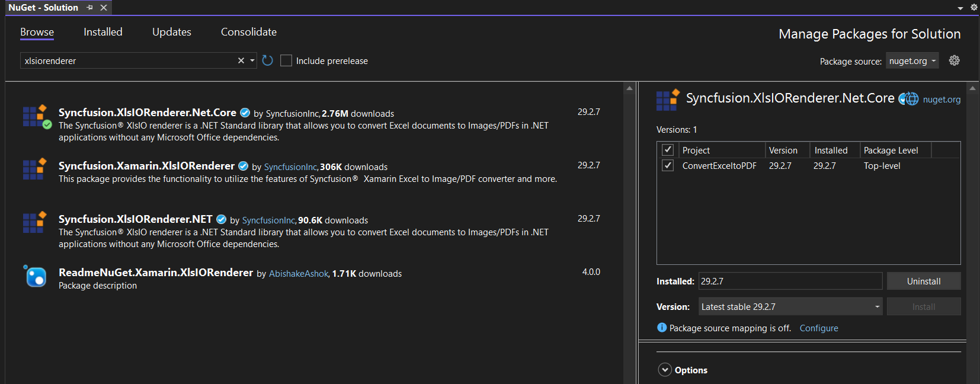Screen dimensions: 980x384
Task: Select the Syncfusion.XlsIORenderer.NET package title
Action: pyautogui.click(x=135, y=219)
